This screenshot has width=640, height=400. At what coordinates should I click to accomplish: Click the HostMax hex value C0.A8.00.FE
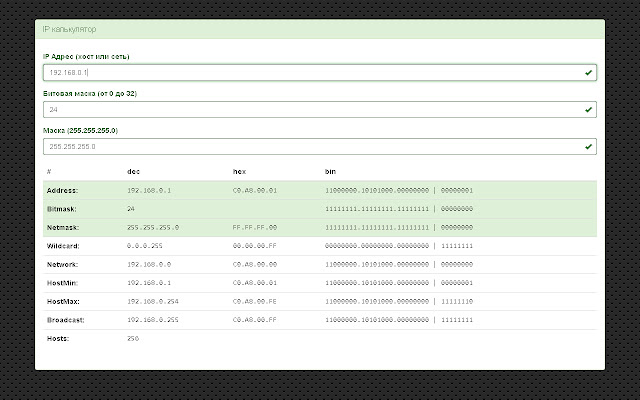click(255, 302)
